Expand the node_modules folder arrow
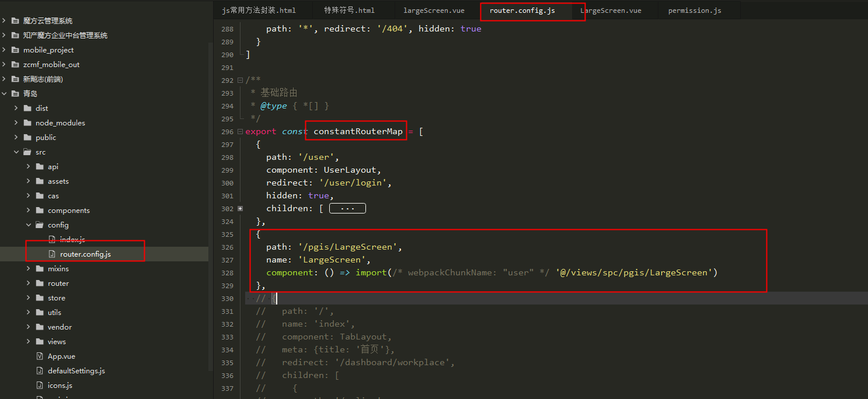This screenshot has width=868, height=399. point(16,123)
